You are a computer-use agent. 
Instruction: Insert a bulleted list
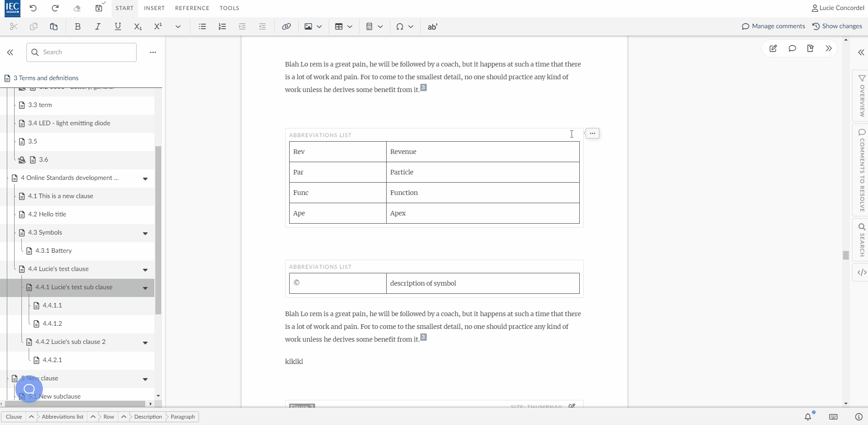(202, 26)
